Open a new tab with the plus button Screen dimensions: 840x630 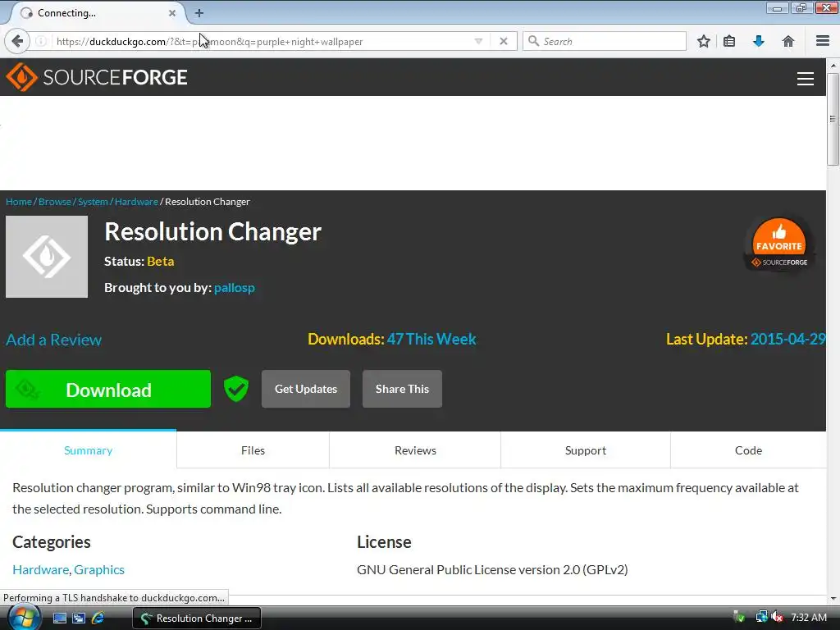(199, 13)
